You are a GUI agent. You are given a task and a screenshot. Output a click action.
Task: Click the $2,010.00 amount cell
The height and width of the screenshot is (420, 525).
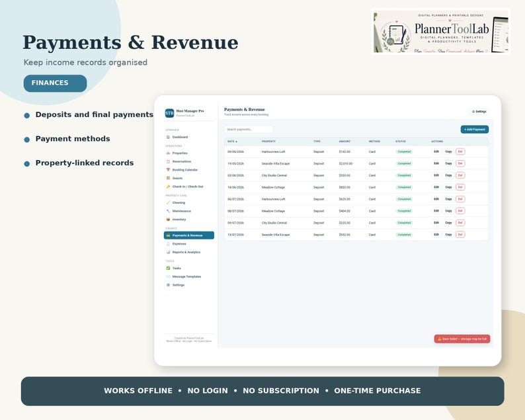coord(344,164)
